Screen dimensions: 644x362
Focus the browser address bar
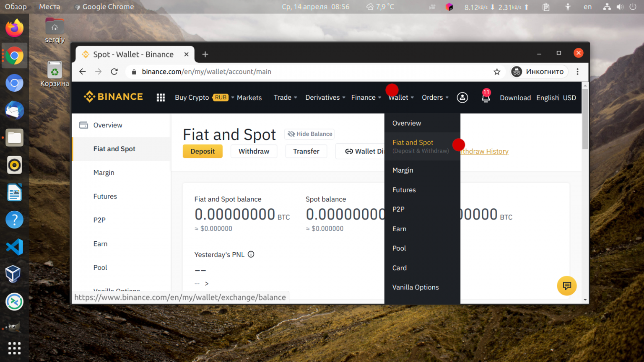[x=310, y=72]
